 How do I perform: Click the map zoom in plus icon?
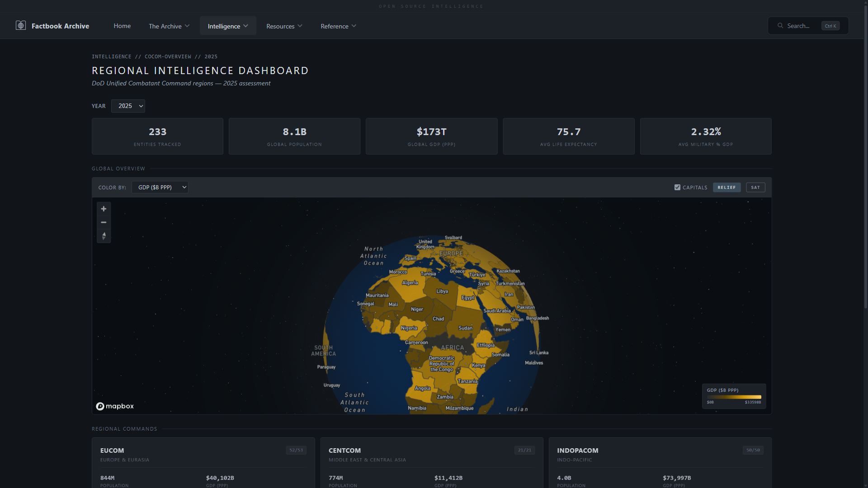click(x=104, y=209)
